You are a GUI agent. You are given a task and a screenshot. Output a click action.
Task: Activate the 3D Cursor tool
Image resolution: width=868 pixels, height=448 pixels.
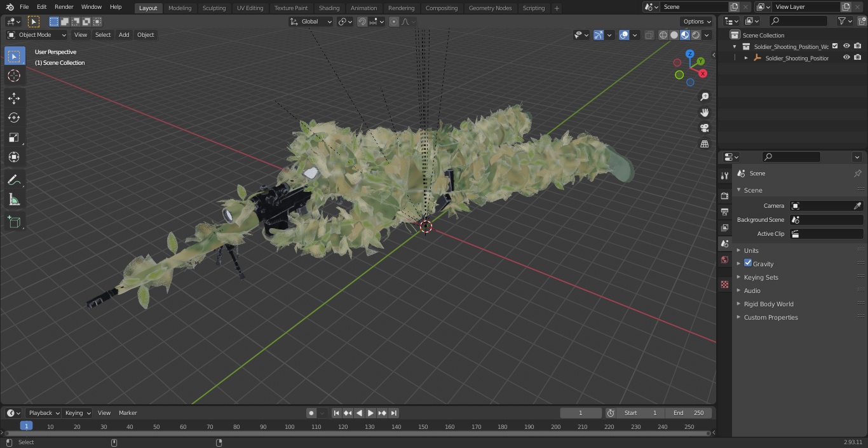tap(14, 76)
